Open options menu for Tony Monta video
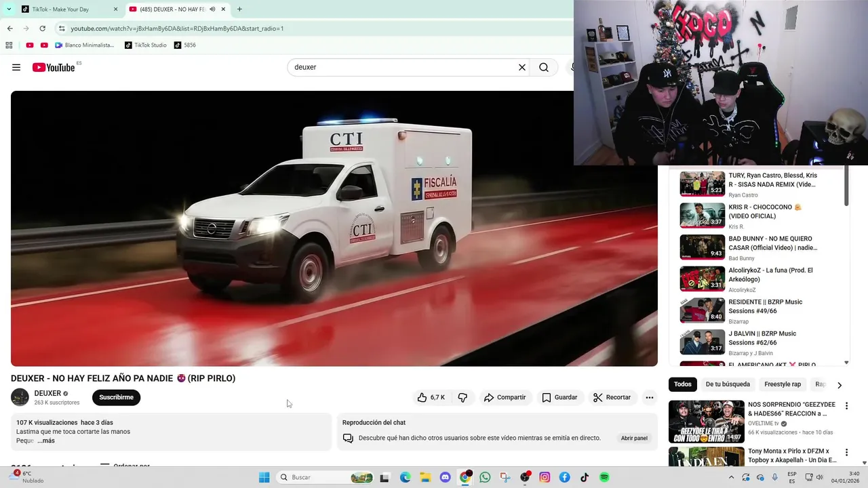 (846, 452)
